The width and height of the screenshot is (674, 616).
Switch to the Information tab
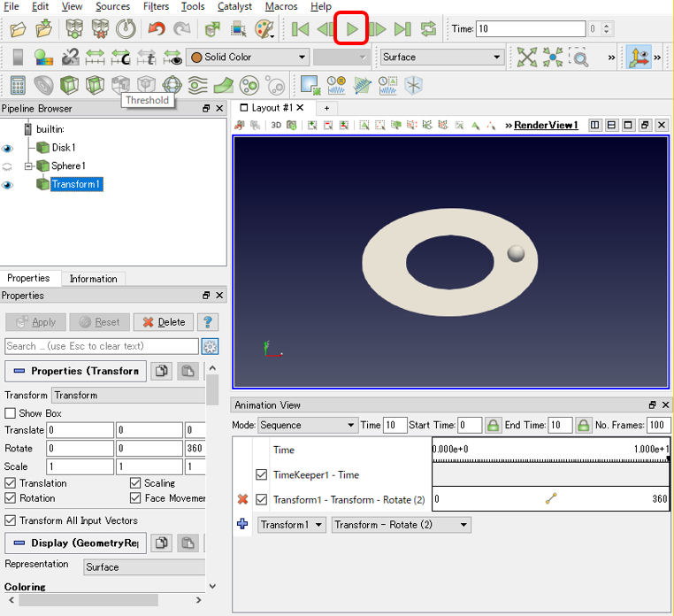point(93,279)
